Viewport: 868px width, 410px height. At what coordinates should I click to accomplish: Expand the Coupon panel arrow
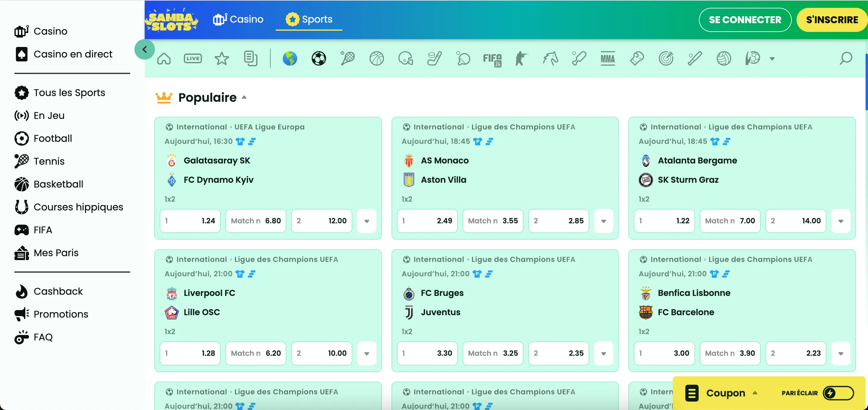(x=755, y=393)
